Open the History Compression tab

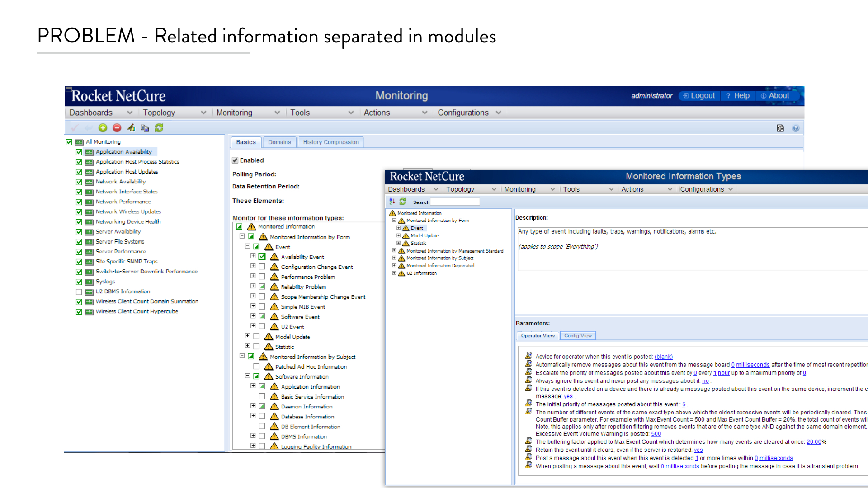coord(331,142)
